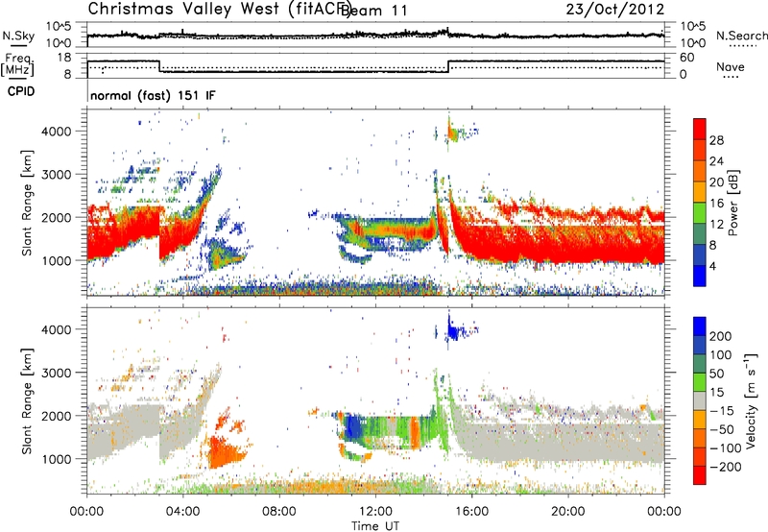Click the '18' tick on frequency axis
Viewport: 768px width, 532px height.
(64, 58)
